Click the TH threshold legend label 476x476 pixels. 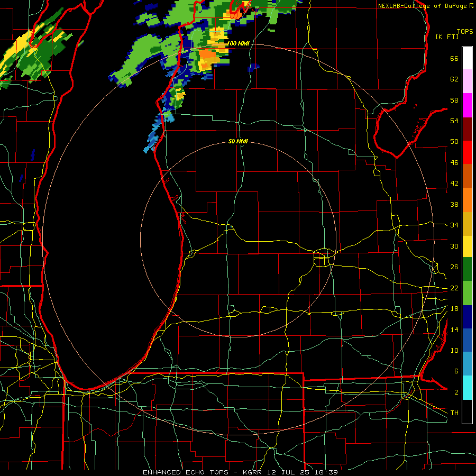[454, 413]
